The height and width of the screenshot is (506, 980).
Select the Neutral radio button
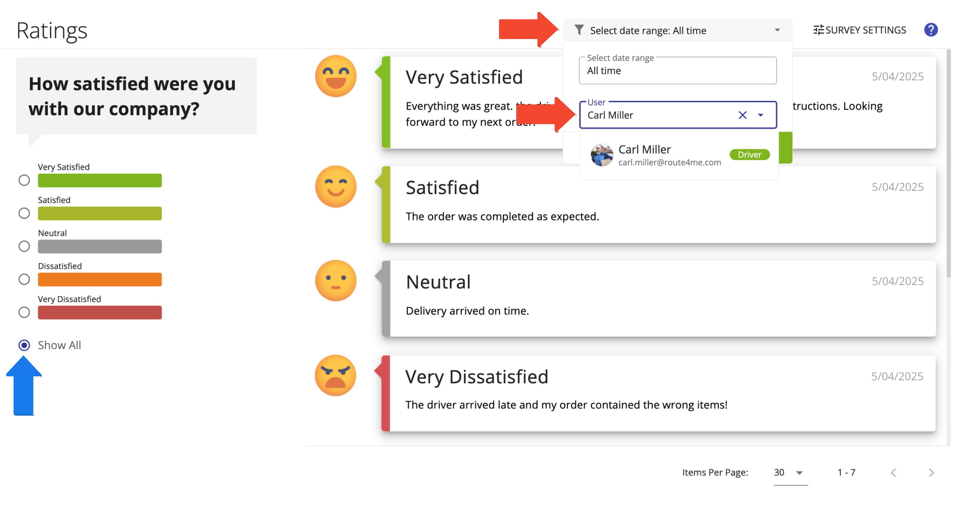tap(24, 246)
